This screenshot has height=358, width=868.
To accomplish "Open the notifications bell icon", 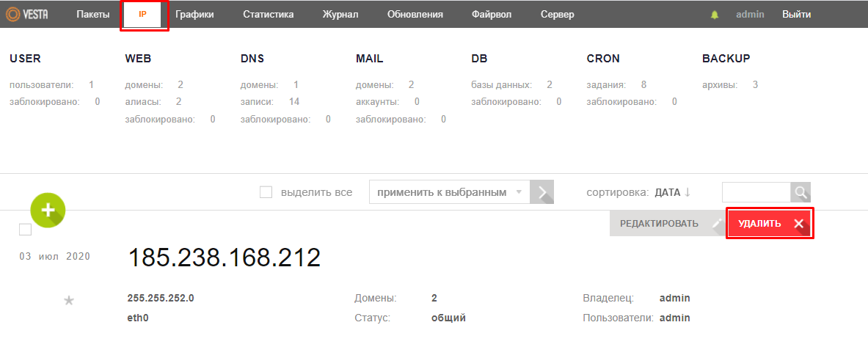I will coord(715,15).
